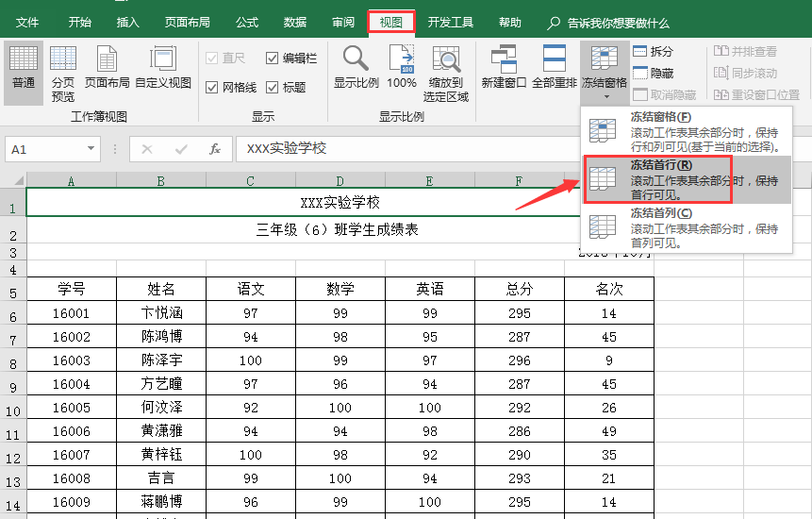The width and height of the screenshot is (812, 519).
Task: Click the cell with name 黄梓钰
Action: point(161,455)
